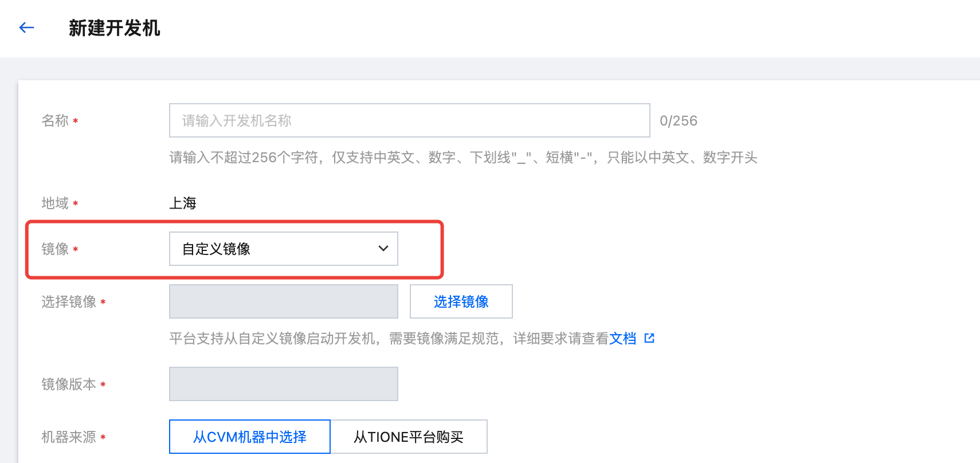
Task: Click the blue 选择镜像 button
Action: pyautogui.click(x=461, y=301)
